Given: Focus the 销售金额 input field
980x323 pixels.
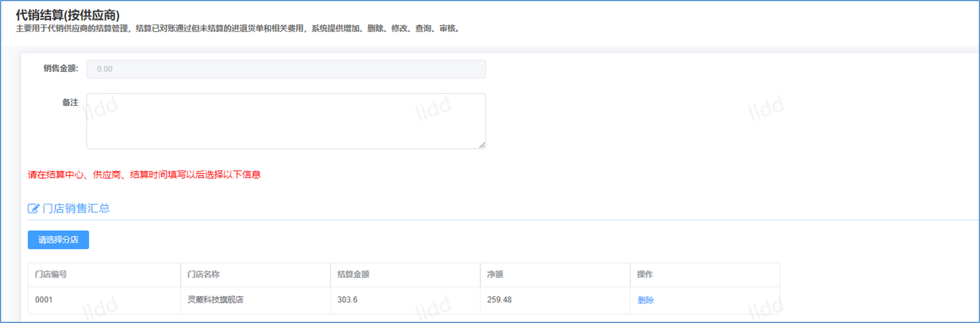Looking at the screenshot, I should point(286,69).
